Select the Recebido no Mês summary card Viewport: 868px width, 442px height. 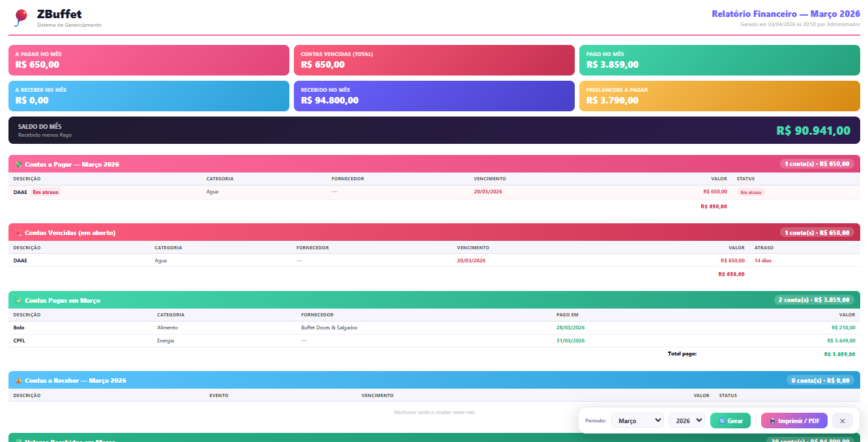[434, 96]
